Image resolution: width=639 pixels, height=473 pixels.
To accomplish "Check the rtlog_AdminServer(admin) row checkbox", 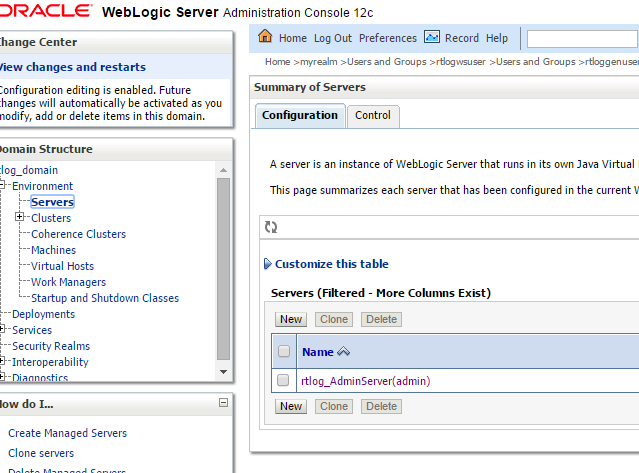I will (283, 380).
